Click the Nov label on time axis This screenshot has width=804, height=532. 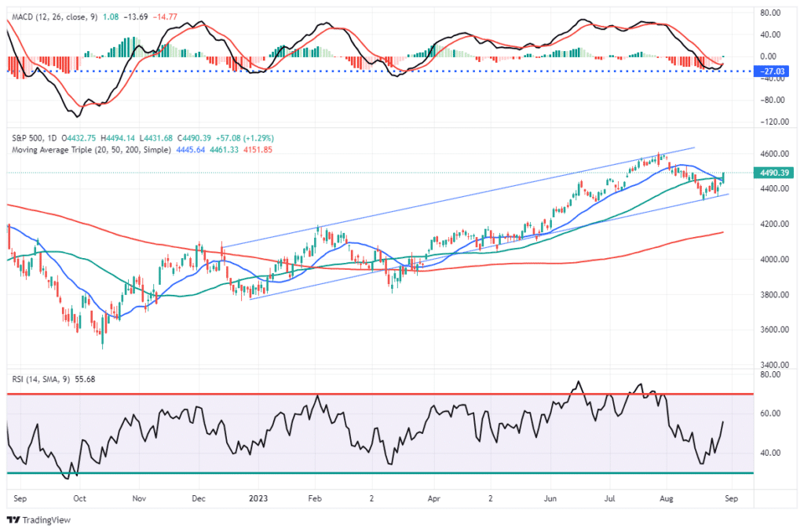click(139, 499)
